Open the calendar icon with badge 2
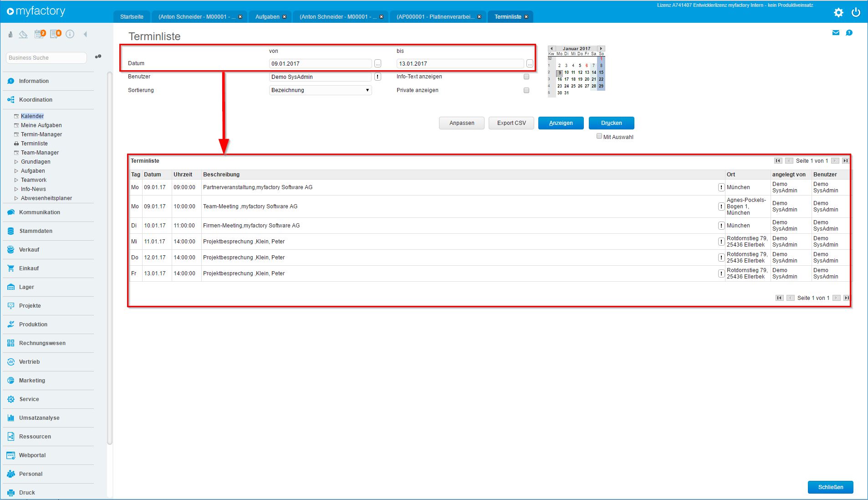Screen dimensions: 868x500 (40, 34)
